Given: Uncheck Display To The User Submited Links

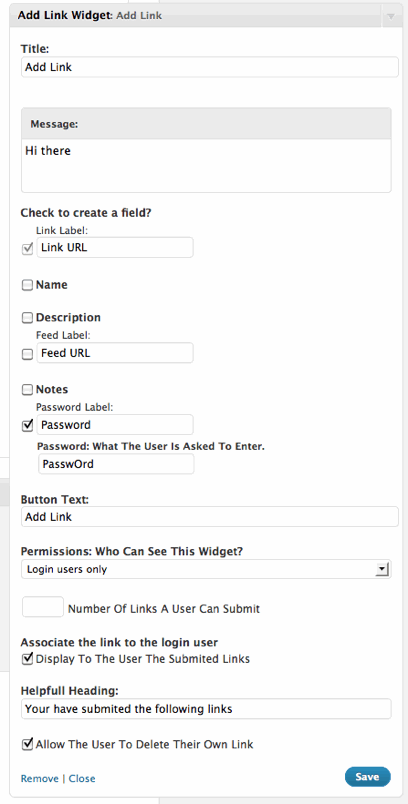Looking at the screenshot, I should point(27,659).
